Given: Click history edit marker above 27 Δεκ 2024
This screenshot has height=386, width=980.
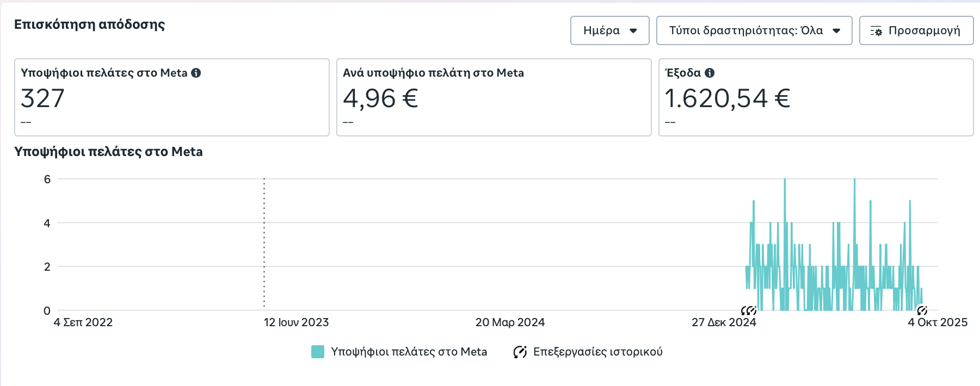Looking at the screenshot, I should 749,310.
